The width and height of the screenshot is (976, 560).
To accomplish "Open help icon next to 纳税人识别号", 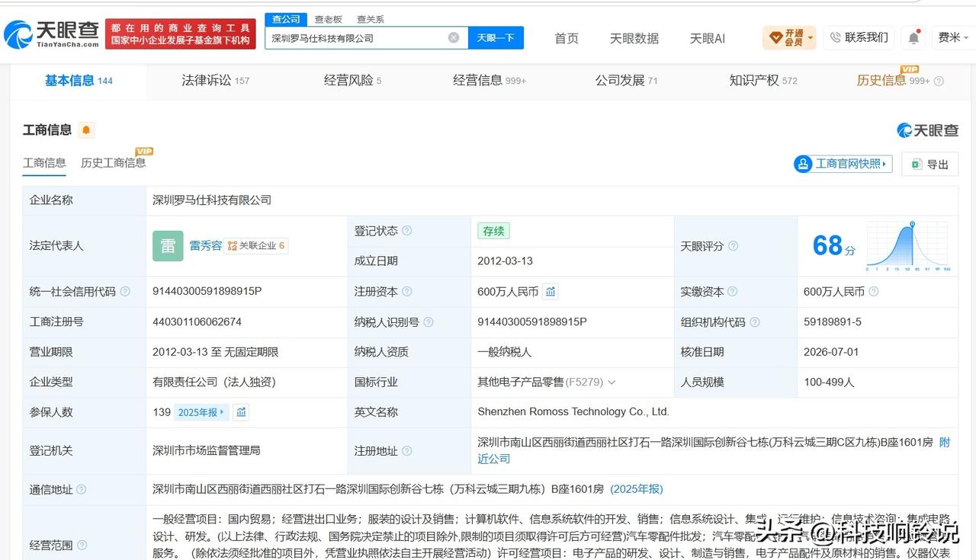I will (x=429, y=322).
